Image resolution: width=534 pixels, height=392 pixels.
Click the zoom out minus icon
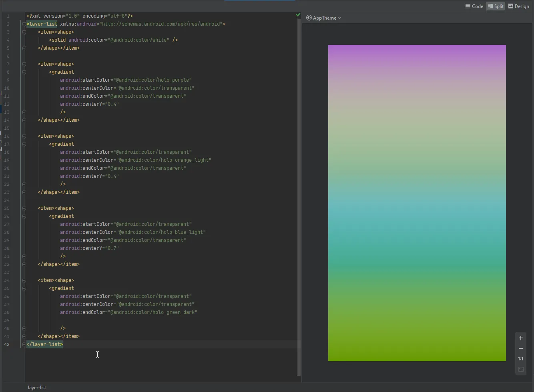(520, 348)
